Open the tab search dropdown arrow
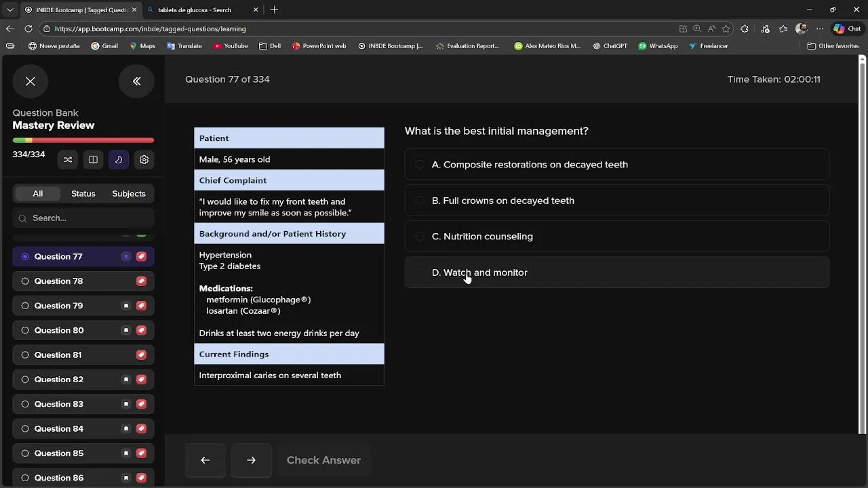This screenshot has height=488, width=868. coord(9,9)
